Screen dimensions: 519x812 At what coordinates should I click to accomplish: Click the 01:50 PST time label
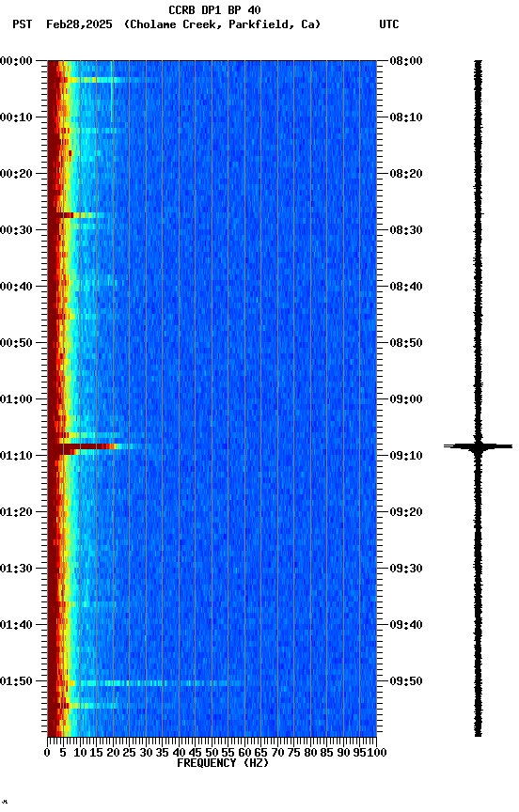coord(16,681)
